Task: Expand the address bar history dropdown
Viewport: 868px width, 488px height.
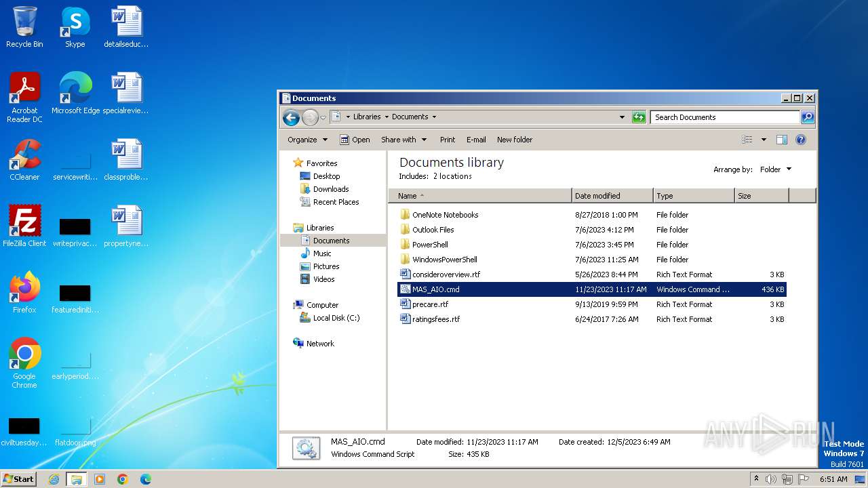Action: point(622,117)
